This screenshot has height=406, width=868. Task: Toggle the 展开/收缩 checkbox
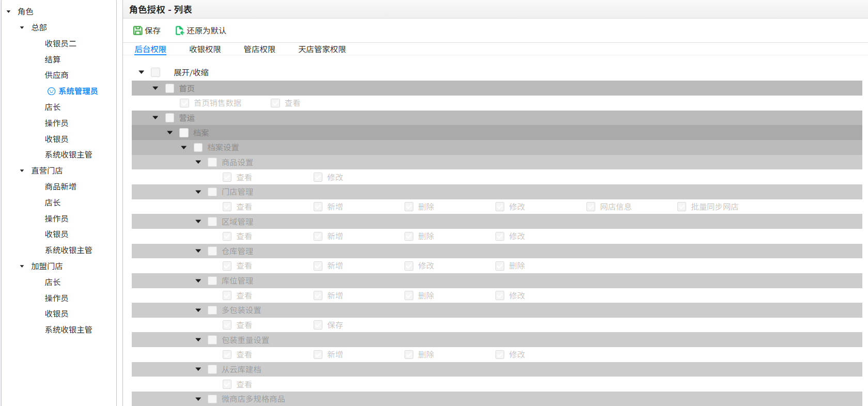point(156,72)
